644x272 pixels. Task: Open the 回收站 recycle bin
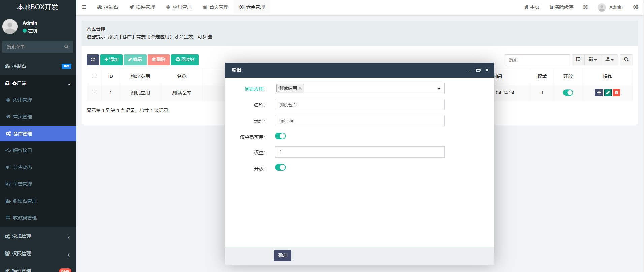coord(185,60)
